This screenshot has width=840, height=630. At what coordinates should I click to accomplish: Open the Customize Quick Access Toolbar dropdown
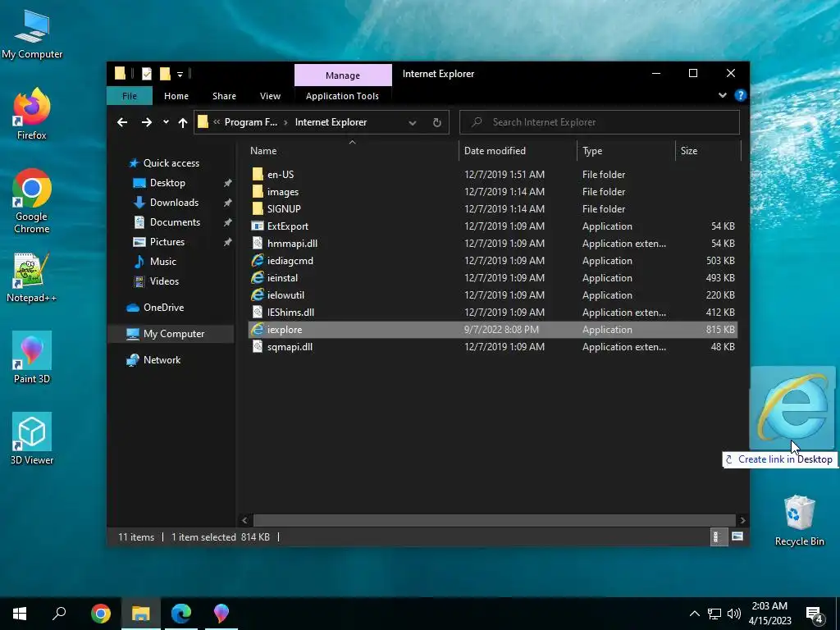click(x=180, y=75)
